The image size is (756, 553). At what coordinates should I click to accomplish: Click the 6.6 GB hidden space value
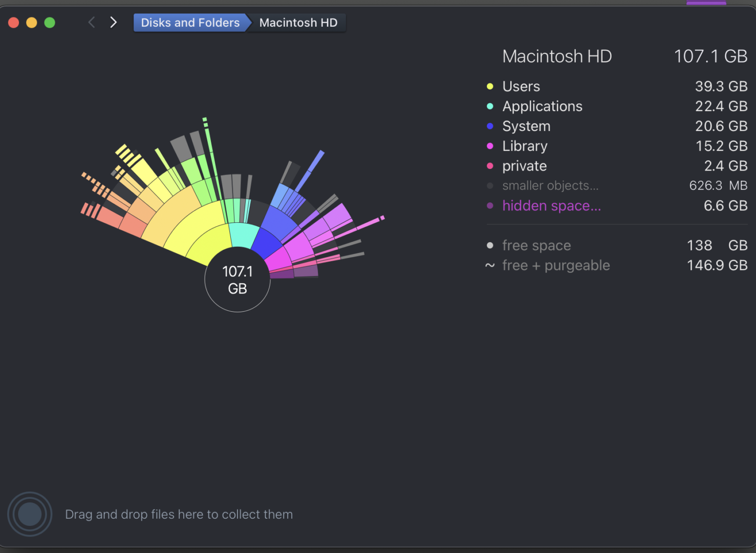725,206
